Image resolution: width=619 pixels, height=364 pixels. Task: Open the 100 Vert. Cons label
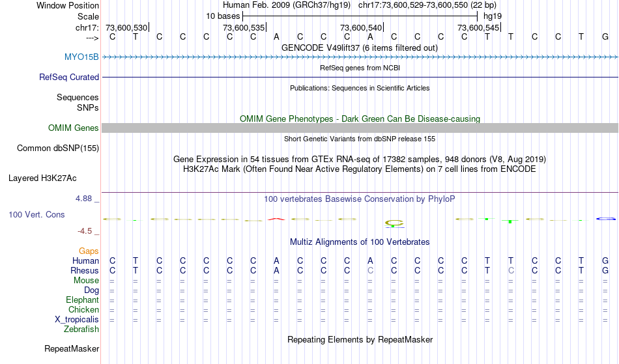coord(36,214)
